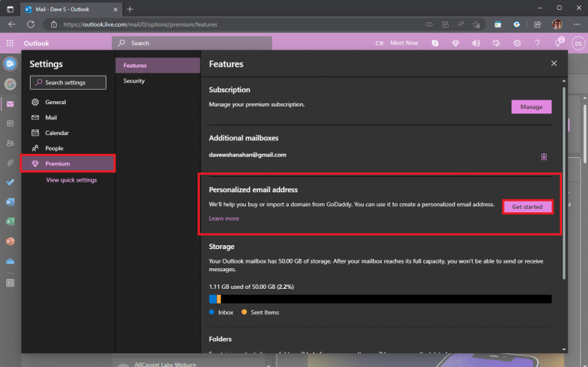Open OneDrive cloud icon in left rail

coord(10,261)
